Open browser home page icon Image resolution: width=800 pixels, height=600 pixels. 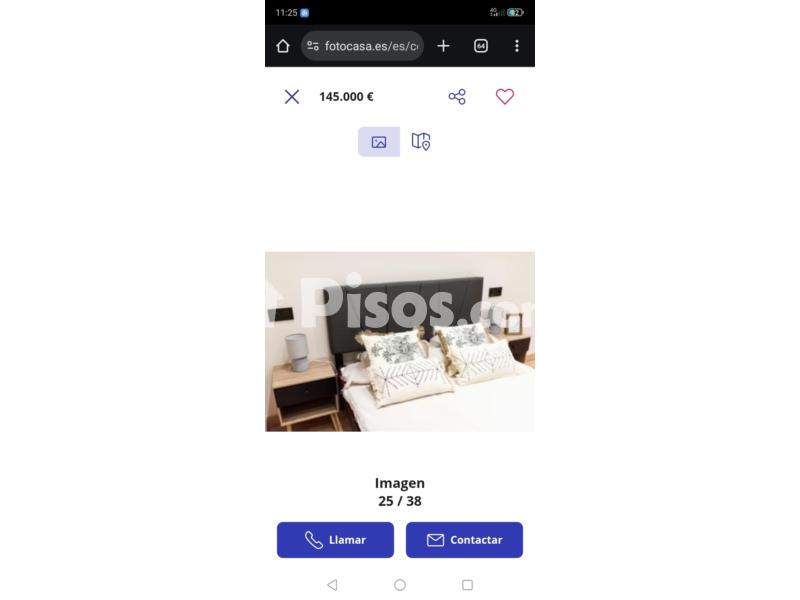click(283, 46)
